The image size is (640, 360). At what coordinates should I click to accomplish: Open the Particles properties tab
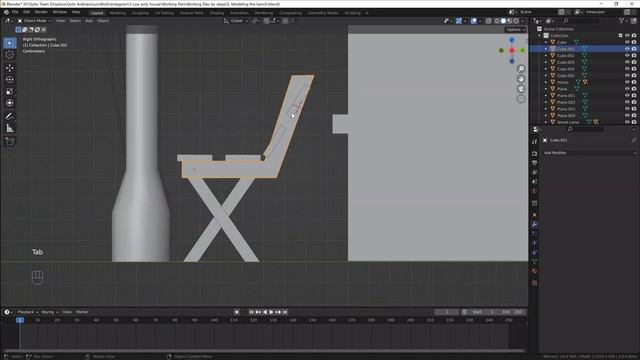coord(535,234)
